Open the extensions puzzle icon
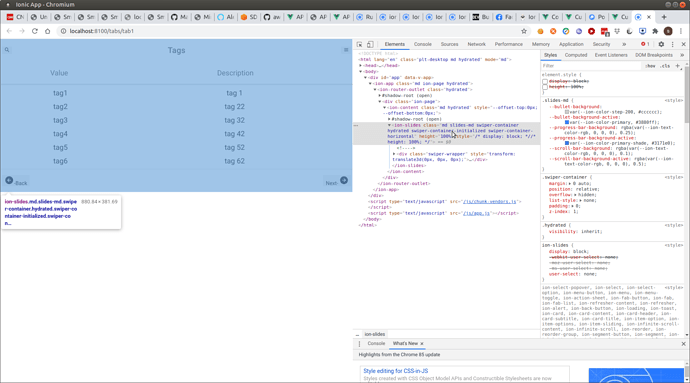 (655, 31)
